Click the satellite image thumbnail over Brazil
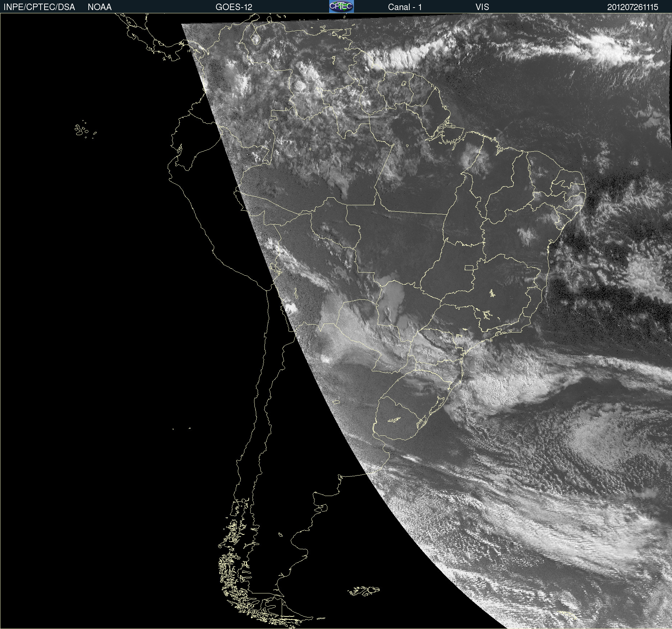672x629 pixels. click(336, 321)
